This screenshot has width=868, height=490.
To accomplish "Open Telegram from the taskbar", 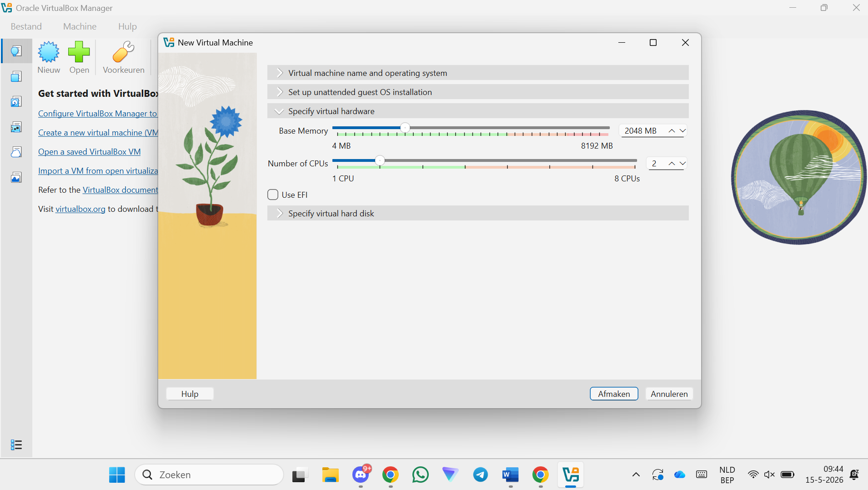I will pyautogui.click(x=481, y=475).
